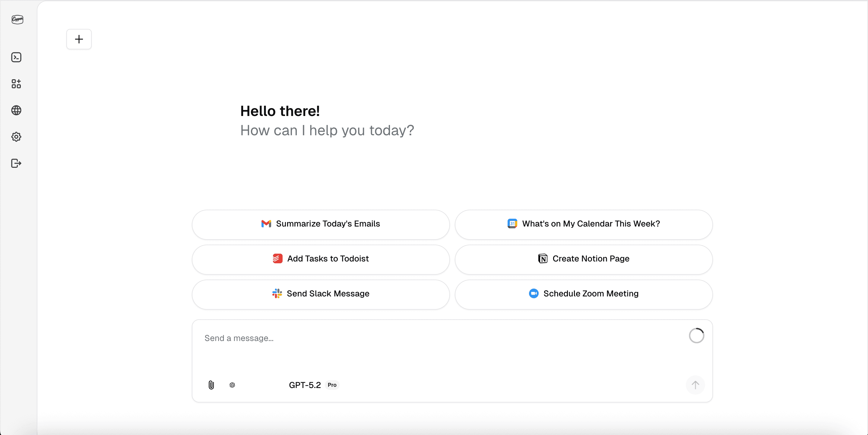Click the up arrow send button

(x=695, y=385)
